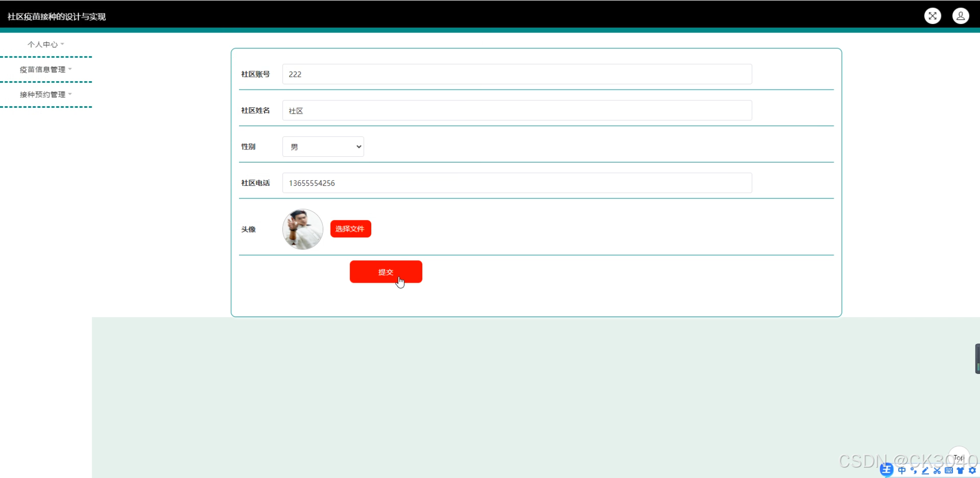
Task: Open the IME settings gear icon
Action: pyautogui.click(x=972, y=470)
